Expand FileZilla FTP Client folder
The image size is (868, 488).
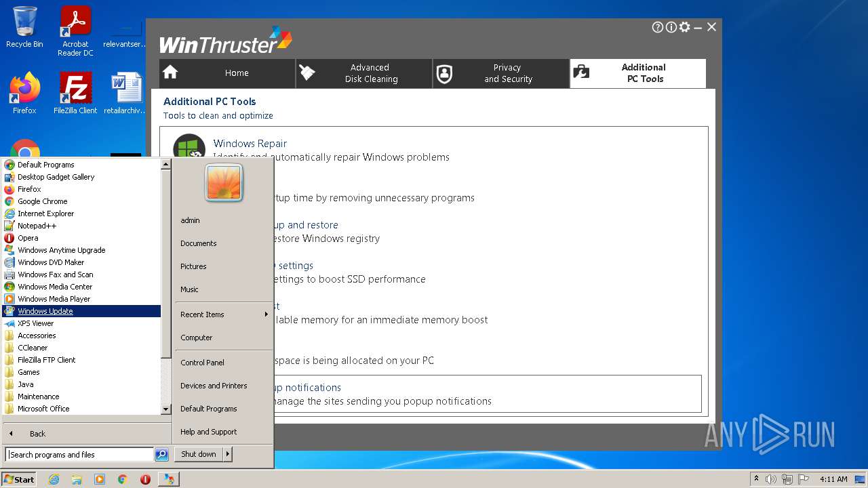(x=81, y=360)
